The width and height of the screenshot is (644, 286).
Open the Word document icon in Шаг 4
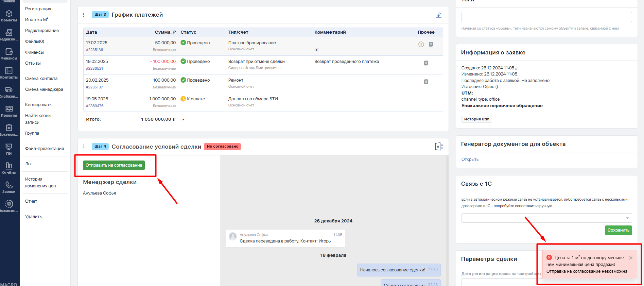(x=439, y=147)
